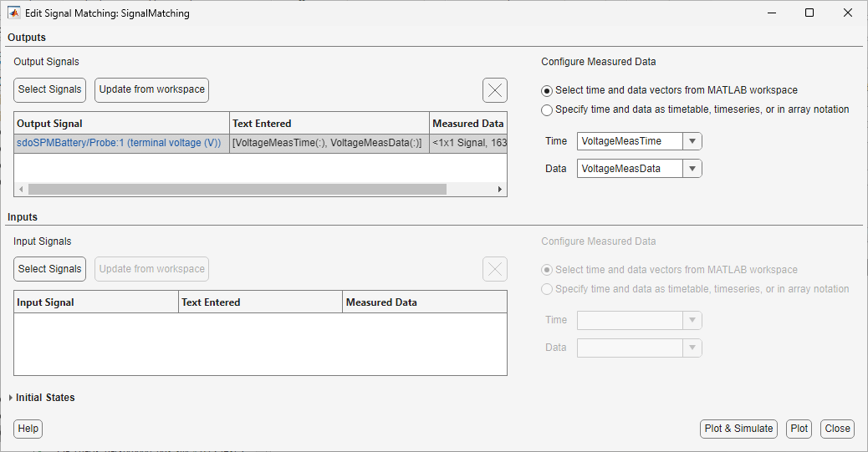The width and height of the screenshot is (868, 452).
Task: Open Help for signal matching
Action: tap(28, 429)
